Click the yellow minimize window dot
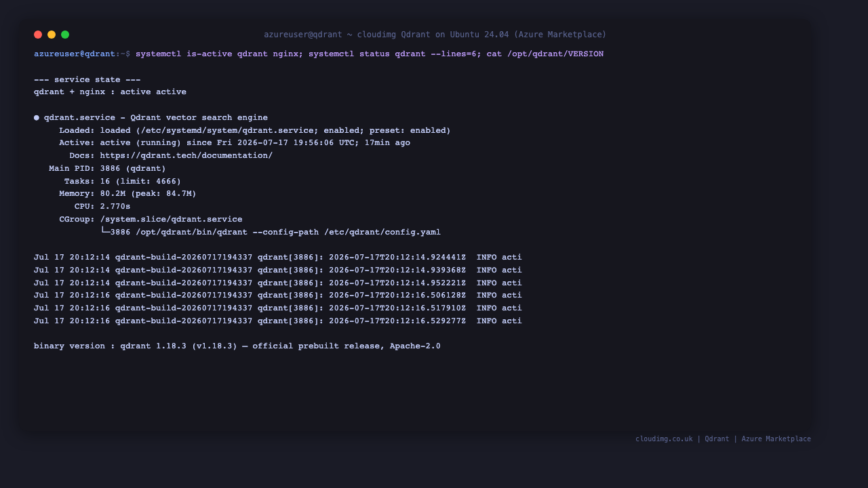 coord(52,35)
